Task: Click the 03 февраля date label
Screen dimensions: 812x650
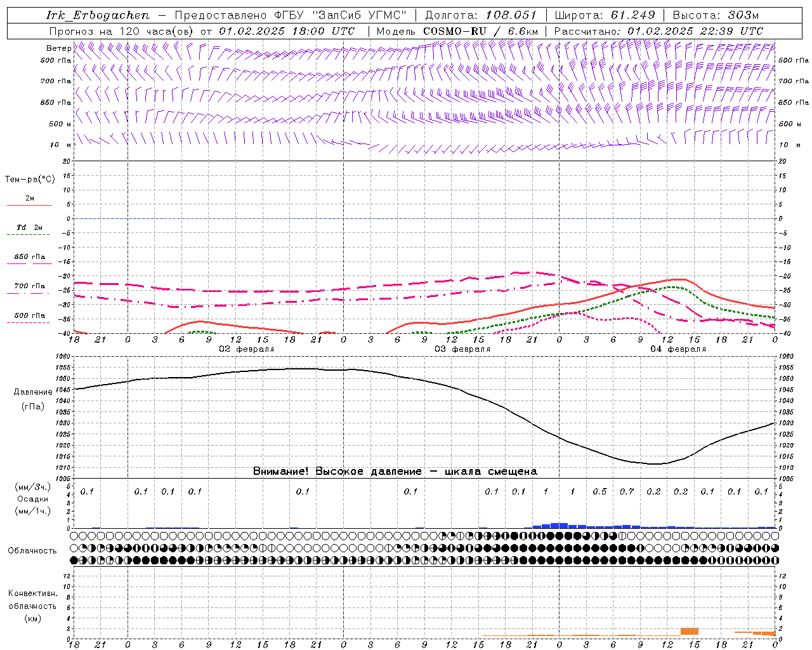Action: click(462, 349)
